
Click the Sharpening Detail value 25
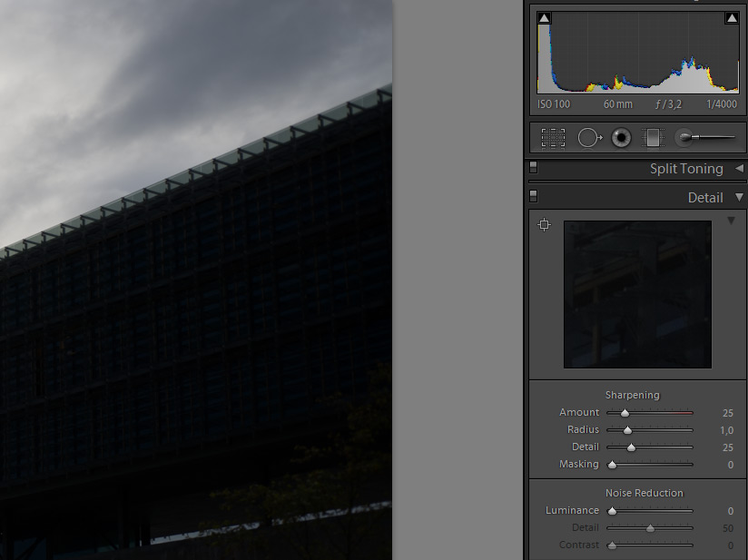tap(727, 447)
